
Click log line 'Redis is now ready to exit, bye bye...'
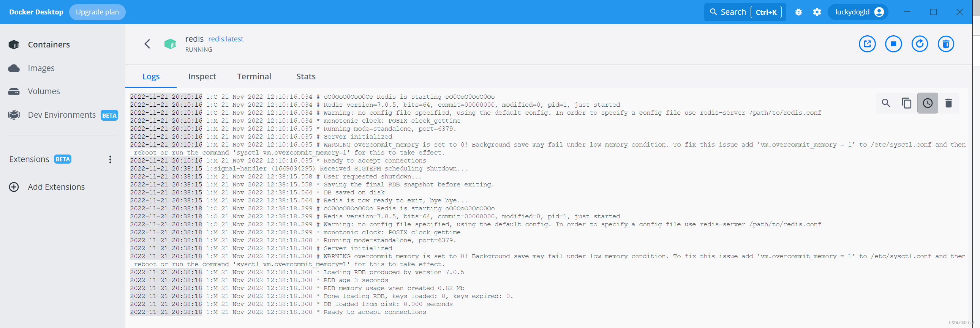pos(299,200)
